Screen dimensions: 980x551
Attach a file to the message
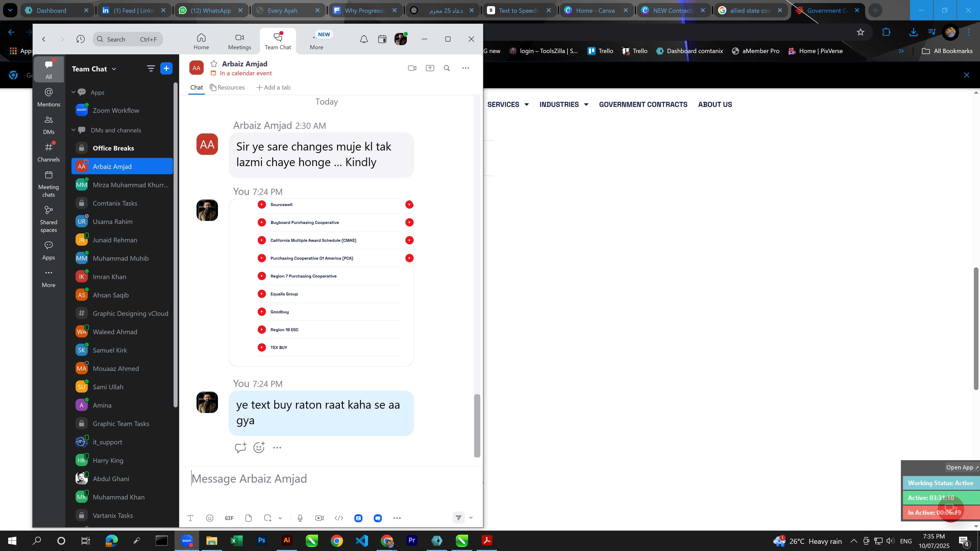point(248,518)
